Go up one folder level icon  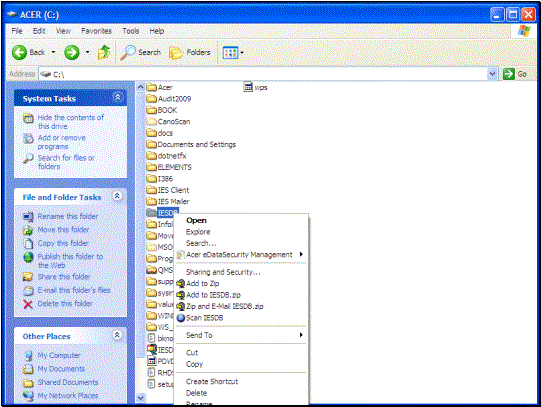104,52
